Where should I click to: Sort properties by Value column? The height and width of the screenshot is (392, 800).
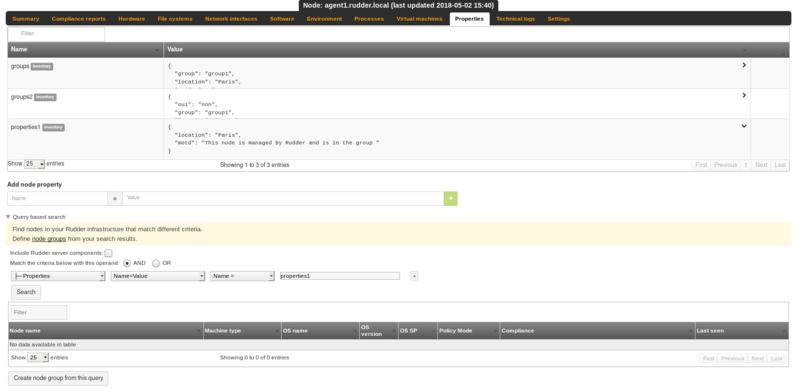[x=457, y=50]
